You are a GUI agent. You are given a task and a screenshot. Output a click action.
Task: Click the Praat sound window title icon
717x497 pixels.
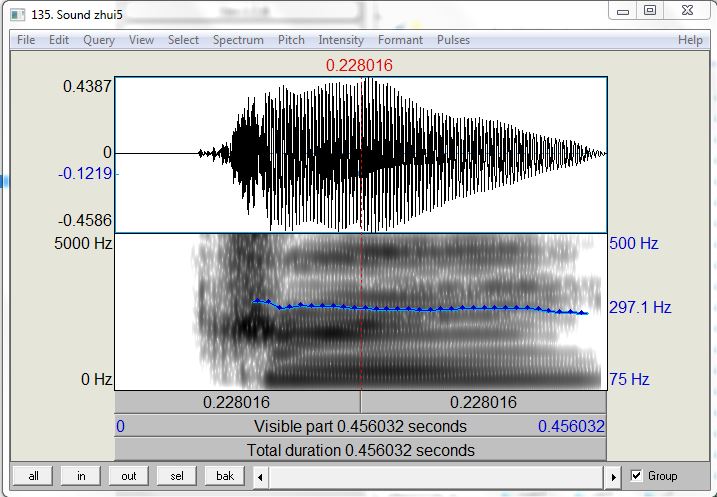(x=18, y=15)
